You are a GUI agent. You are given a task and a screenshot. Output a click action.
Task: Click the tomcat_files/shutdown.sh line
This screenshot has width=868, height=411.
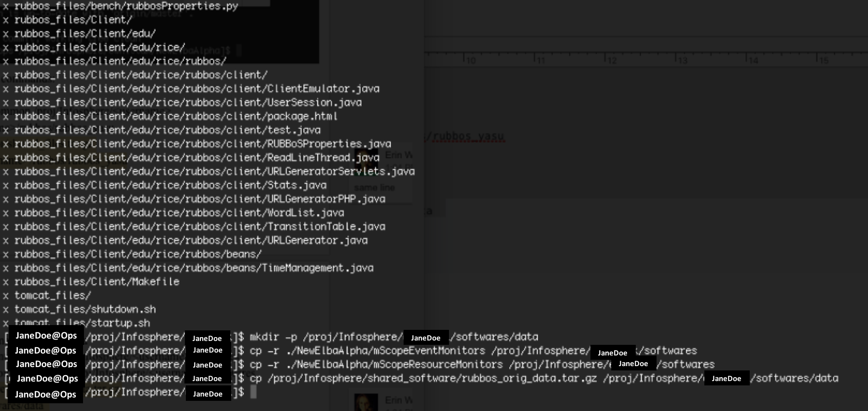79,309
